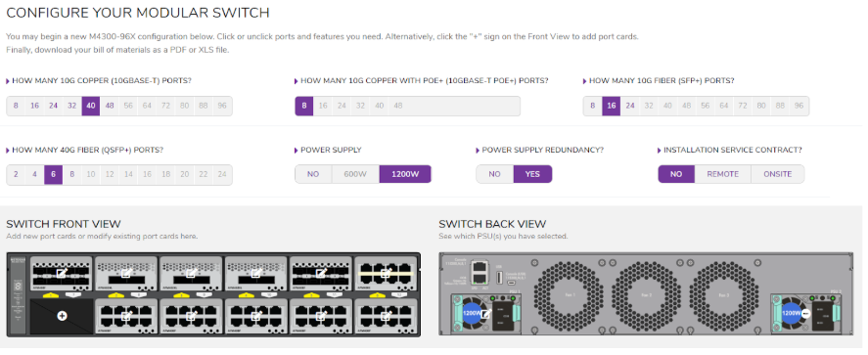
Task: Expand the 10G fiber SFP+ question arrow
Action: coord(585,81)
